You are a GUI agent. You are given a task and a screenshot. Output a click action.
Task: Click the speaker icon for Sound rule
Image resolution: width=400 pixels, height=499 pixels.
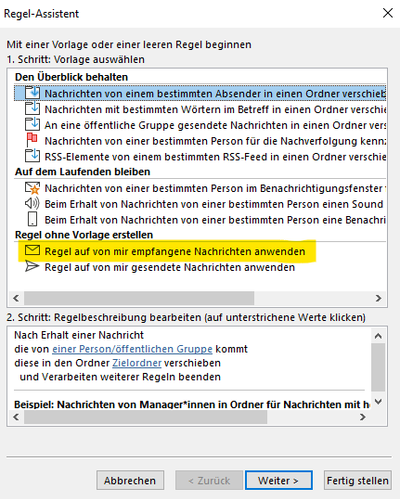pos(32,204)
